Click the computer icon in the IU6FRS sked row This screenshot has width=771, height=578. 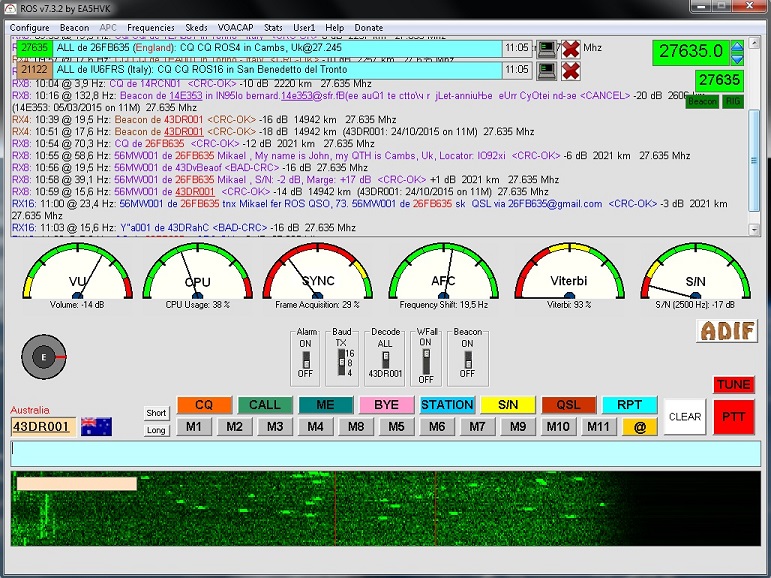click(x=546, y=71)
